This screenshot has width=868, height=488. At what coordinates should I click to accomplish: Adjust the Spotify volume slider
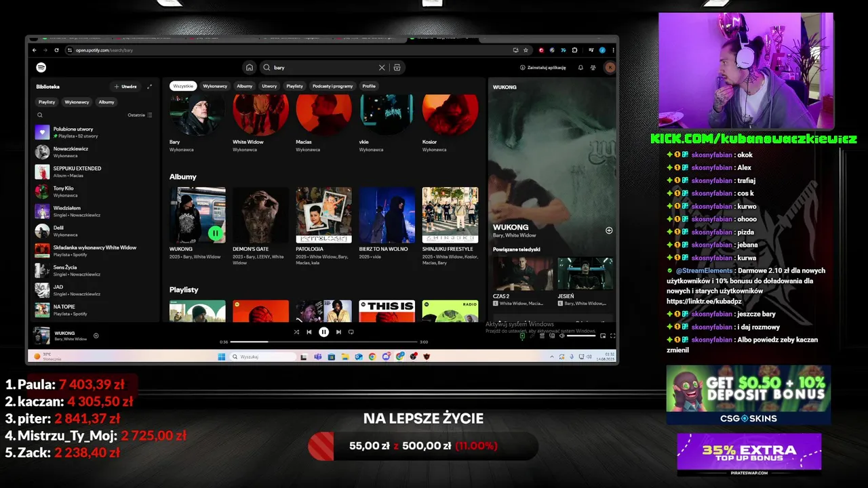pos(581,335)
